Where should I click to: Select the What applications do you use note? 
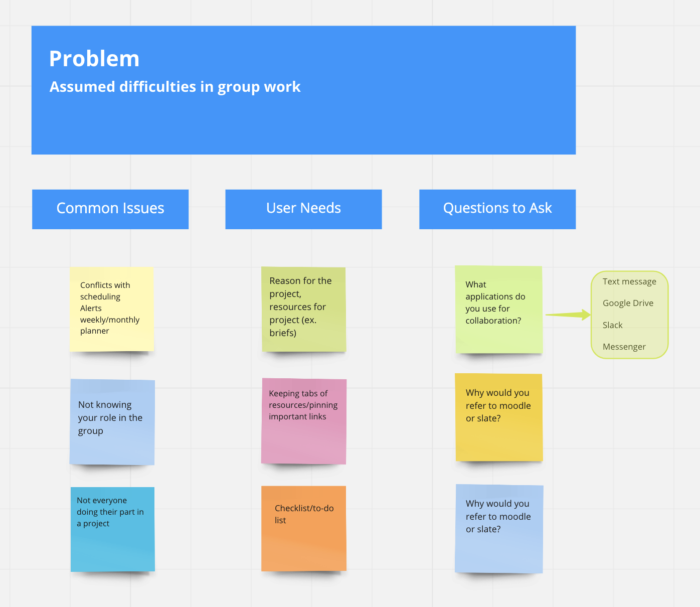coord(499,310)
